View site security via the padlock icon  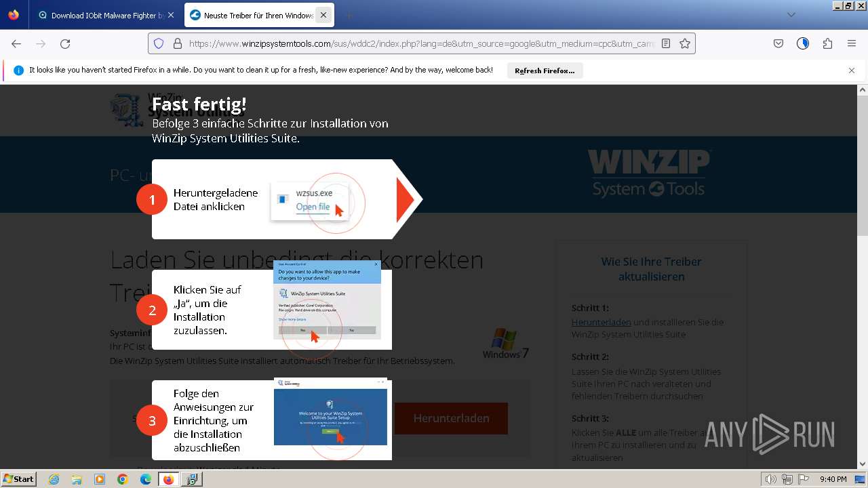click(x=178, y=43)
